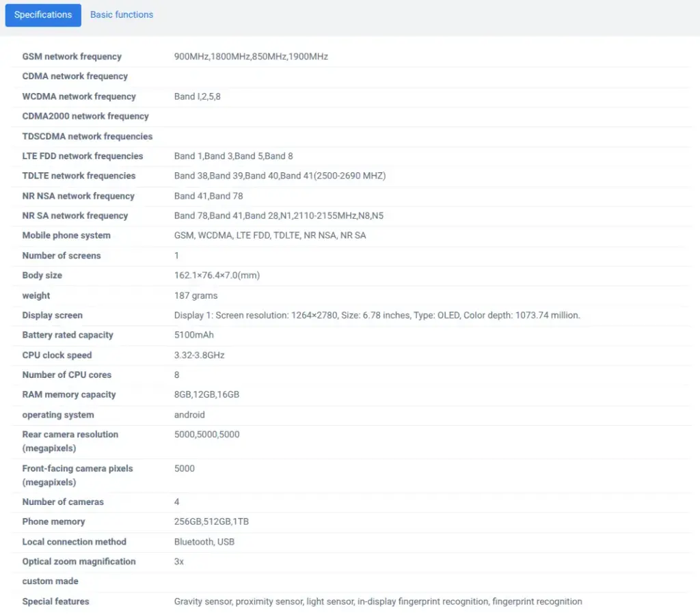Click the GSM network frequency label

(72, 57)
